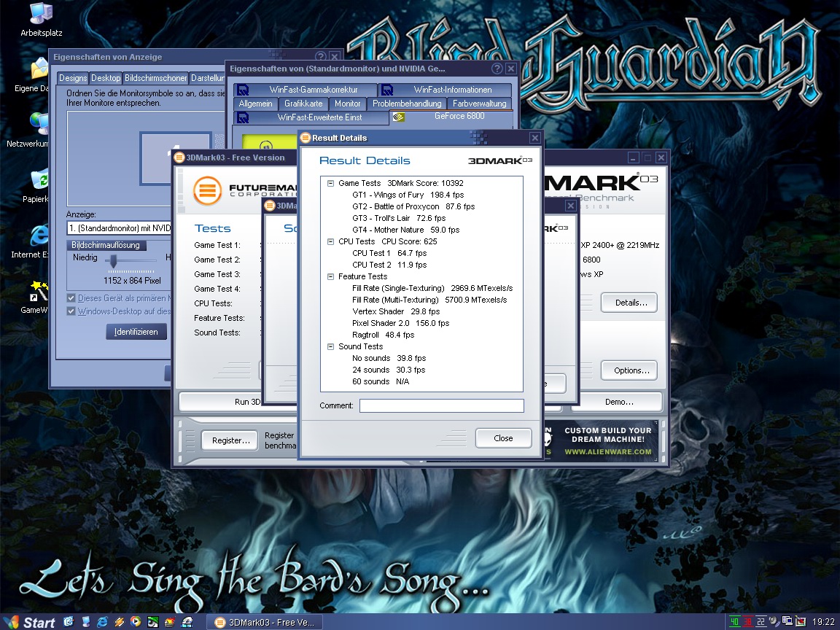
Task: Click the Comment input field
Action: 441,405
